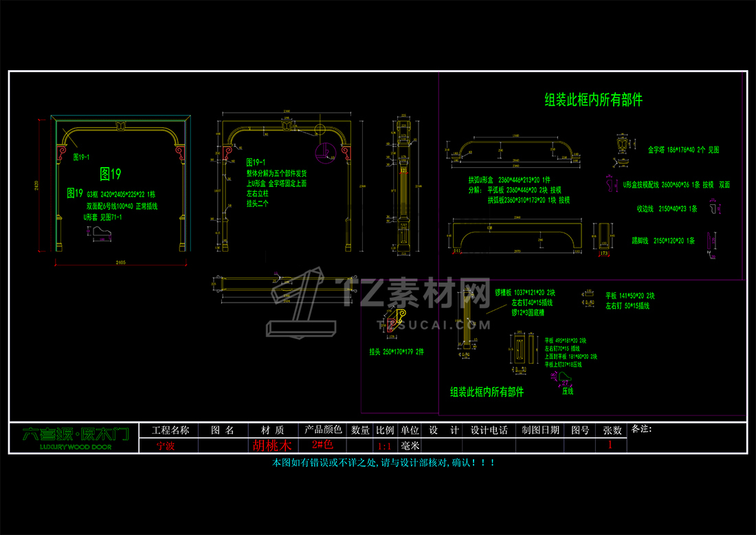Click the 宁波 project name cell
756x535 pixels.
point(166,446)
